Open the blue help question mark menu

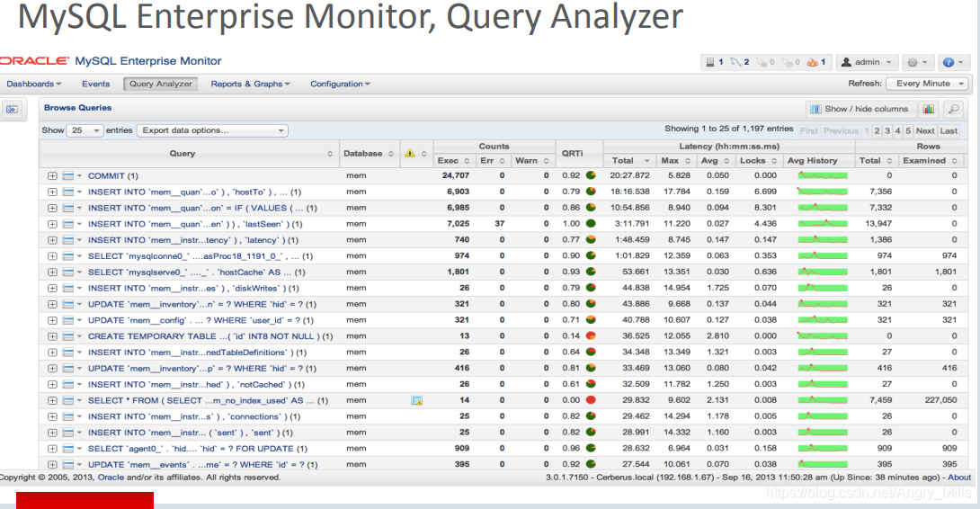click(954, 62)
